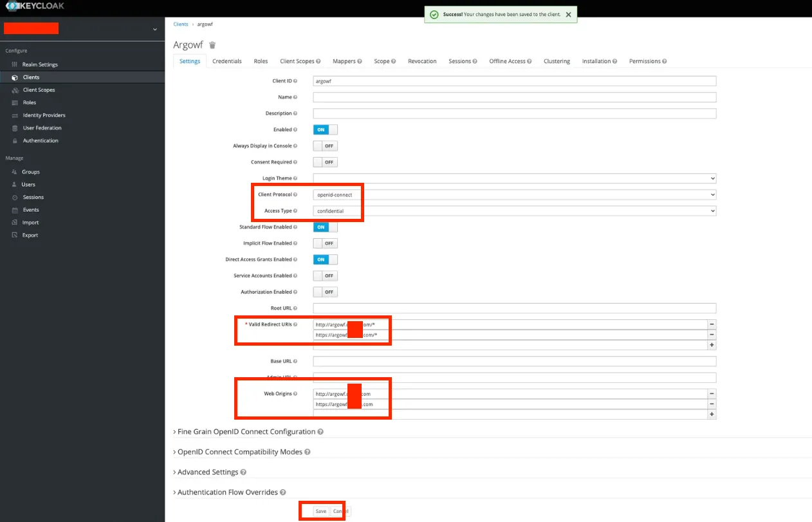Remove the second Valid Redirect URI
The height and width of the screenshot is (522, 812).
712,335
